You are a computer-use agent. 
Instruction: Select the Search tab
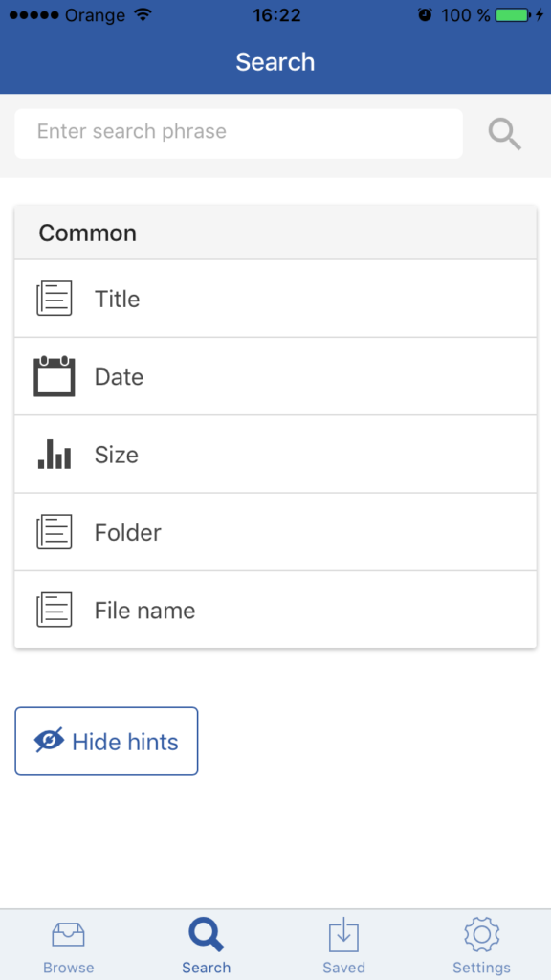(207, 947)
